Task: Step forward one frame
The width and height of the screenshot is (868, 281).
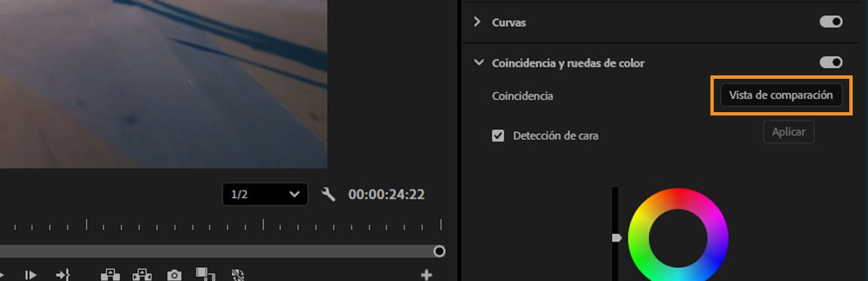Action: [31, 274]
